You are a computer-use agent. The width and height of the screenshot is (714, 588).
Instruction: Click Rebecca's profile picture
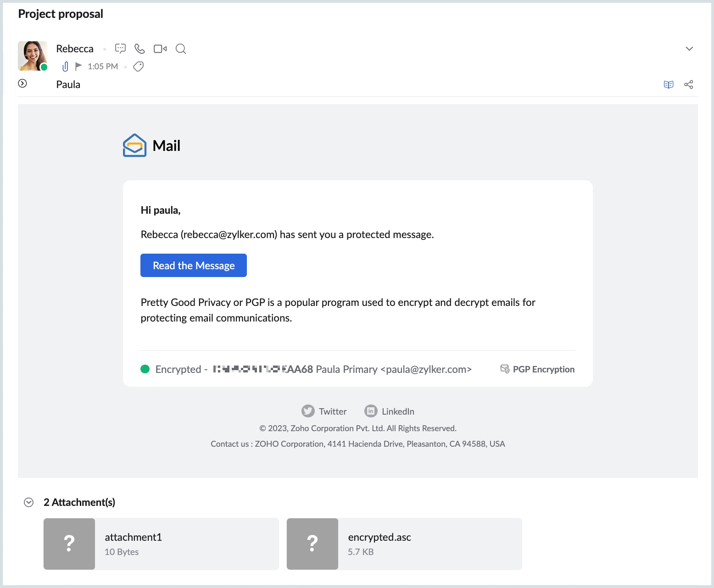[x=33, y=56]
